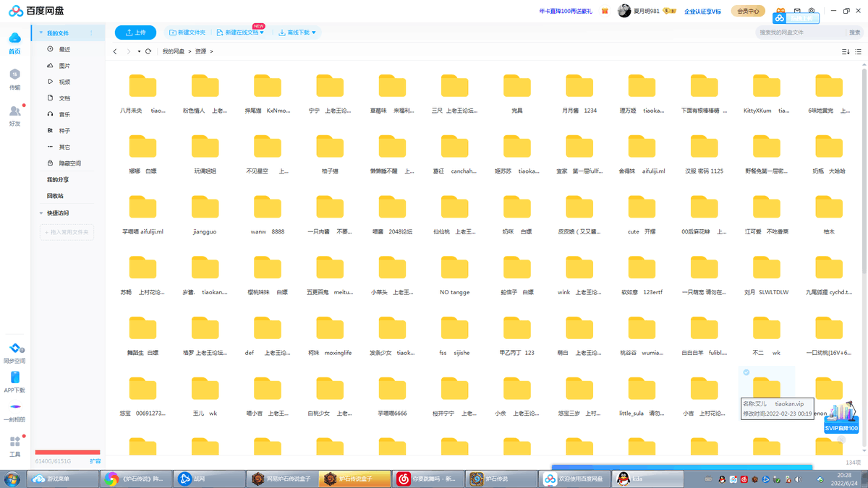
Task: Click 企业认证享V标 link
Action: pos(703,11)
